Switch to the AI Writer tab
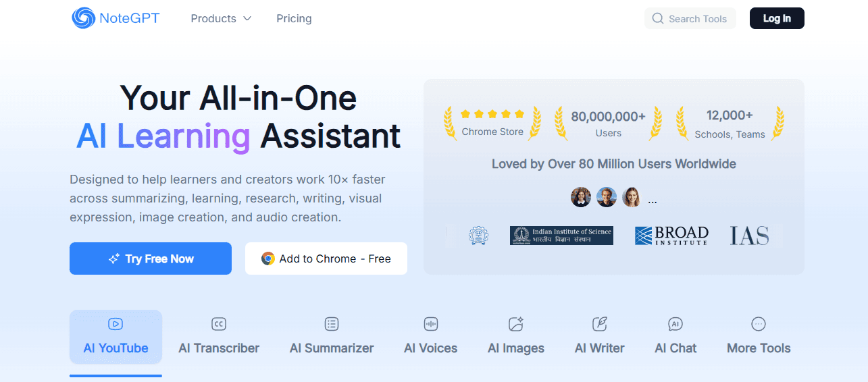The height and width of the screenshot is (382, 868). click(599, 337)
